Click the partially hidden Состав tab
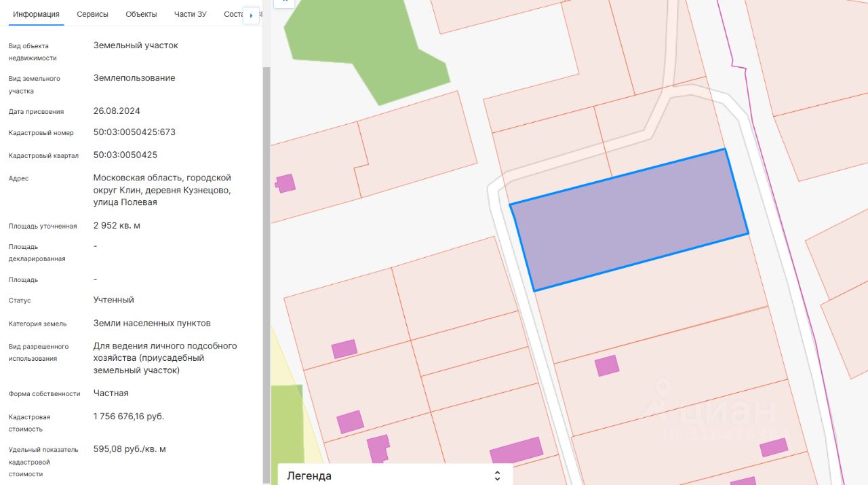Viewport: 868px width, 485px height. pyautogui.click(x=233, y=14)
